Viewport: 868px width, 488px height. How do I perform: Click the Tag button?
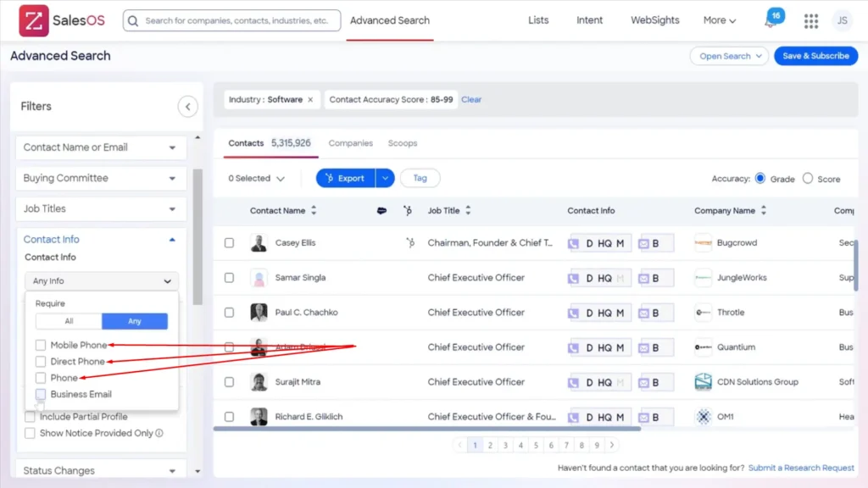[x=420, y=178]
